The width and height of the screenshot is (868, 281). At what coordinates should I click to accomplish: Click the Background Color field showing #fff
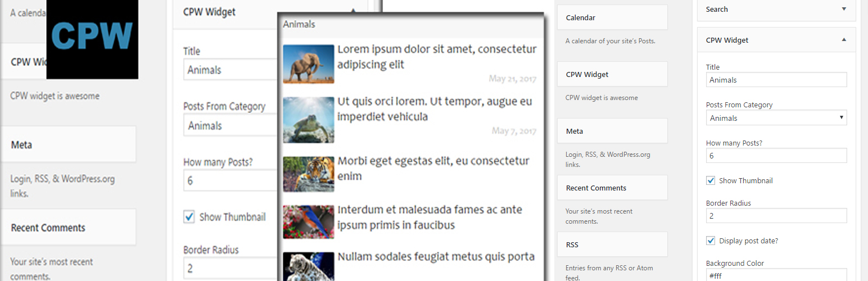point(776,275)
